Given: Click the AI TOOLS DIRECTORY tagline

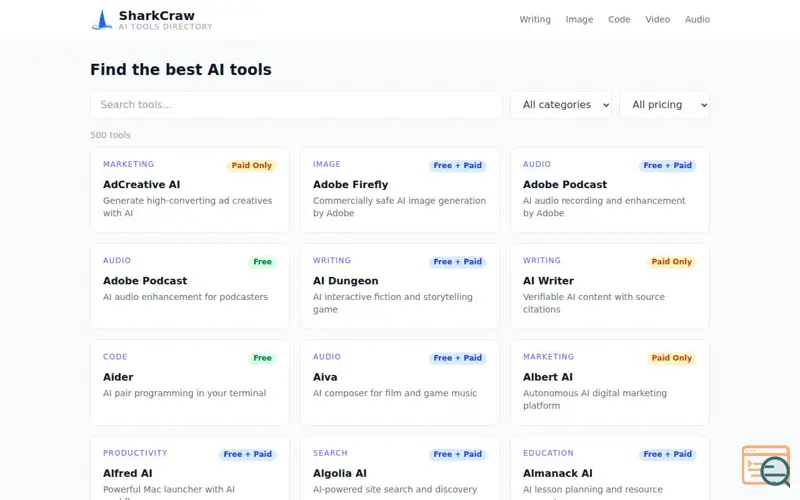Looking at the screenshot, I should (165, 27).
